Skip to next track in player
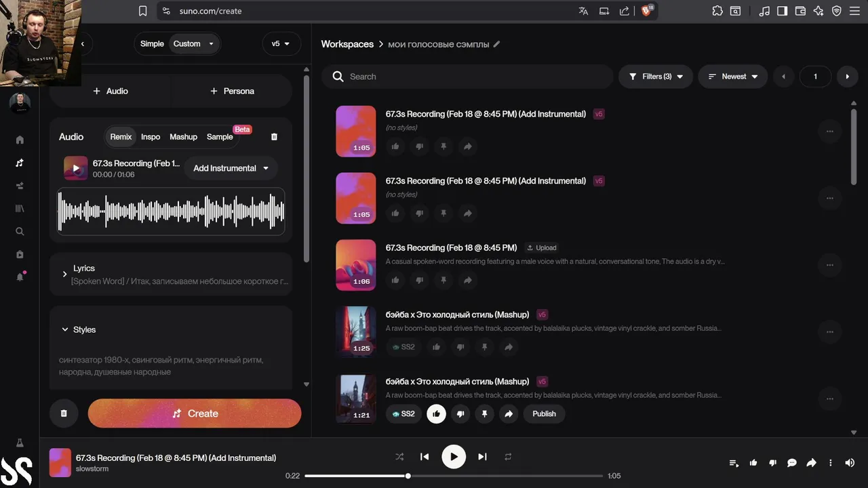The width and height of the screenshot is (868, 488). [482, 457]
